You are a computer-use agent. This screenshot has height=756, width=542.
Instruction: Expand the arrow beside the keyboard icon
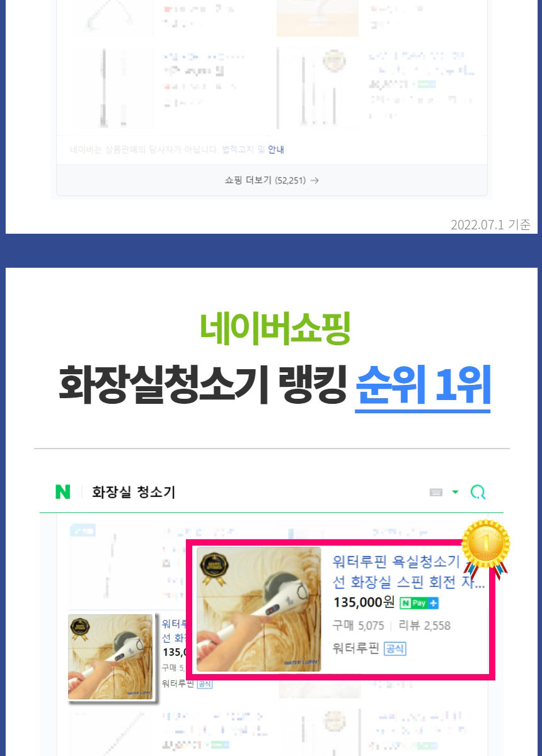coord(456,492)
